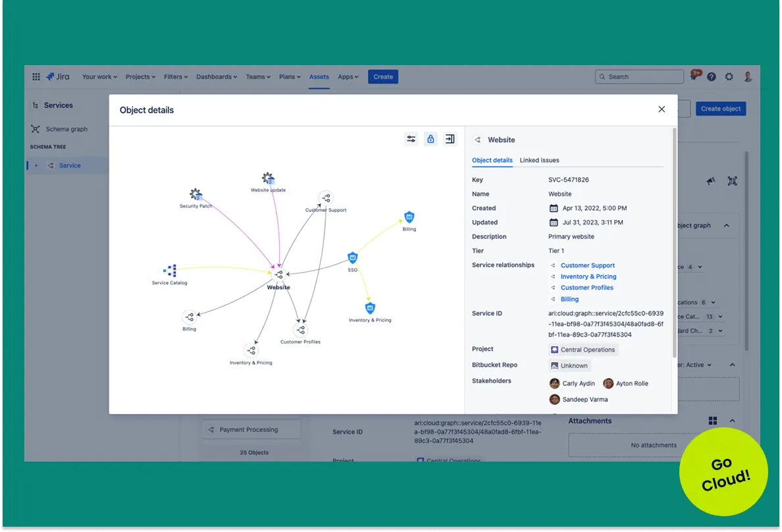This screenshot has height=532, width=782.
Task: Expand the Your work dropdown
Action: tap(99, 77)
